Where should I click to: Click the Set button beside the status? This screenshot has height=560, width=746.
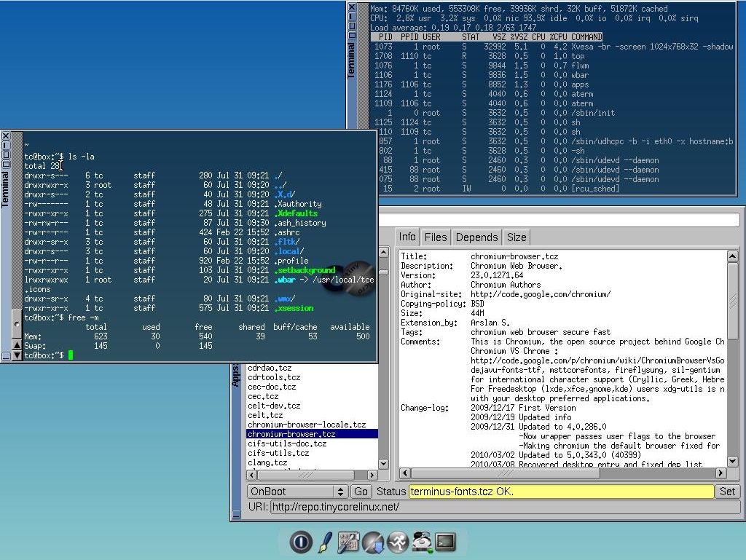(728, 492)
